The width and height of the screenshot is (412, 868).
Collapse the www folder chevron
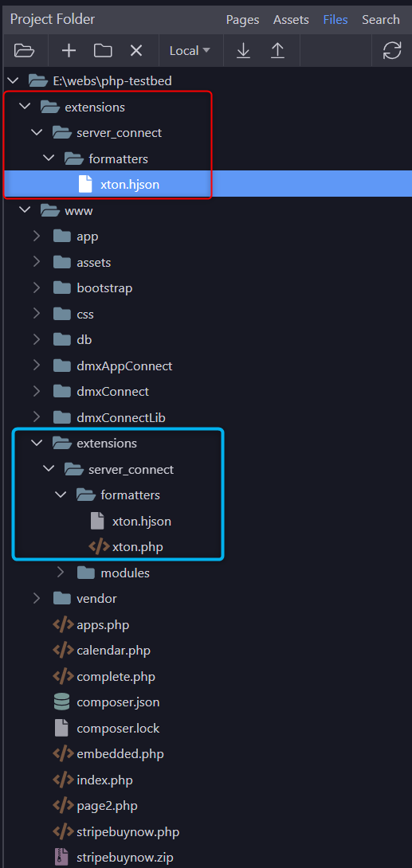[x=25, y=210]
